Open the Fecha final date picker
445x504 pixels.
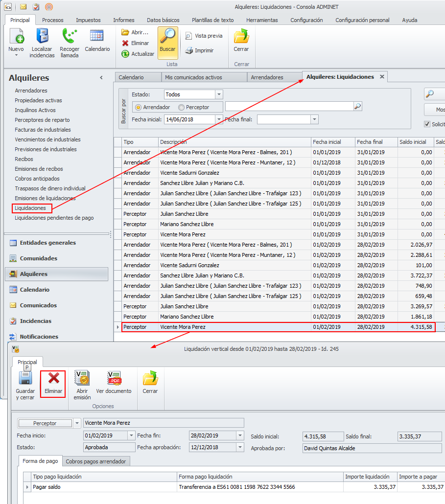click(x=314, y=119)
